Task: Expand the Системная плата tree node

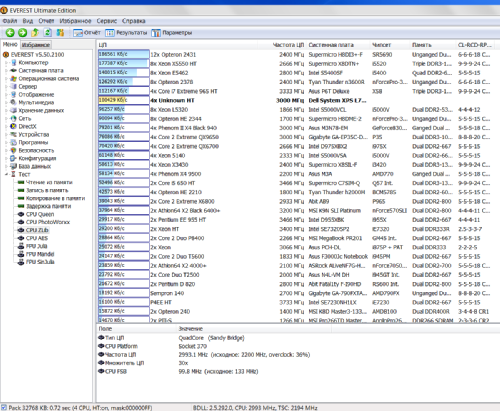Action: (x=6, y=71)
